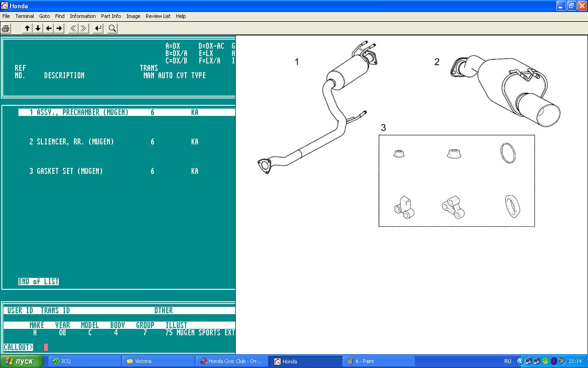The height and width of the screenshot is (368, 588).
Task: Switch to ICQ in the taskbar
Action: pos(85,361)
